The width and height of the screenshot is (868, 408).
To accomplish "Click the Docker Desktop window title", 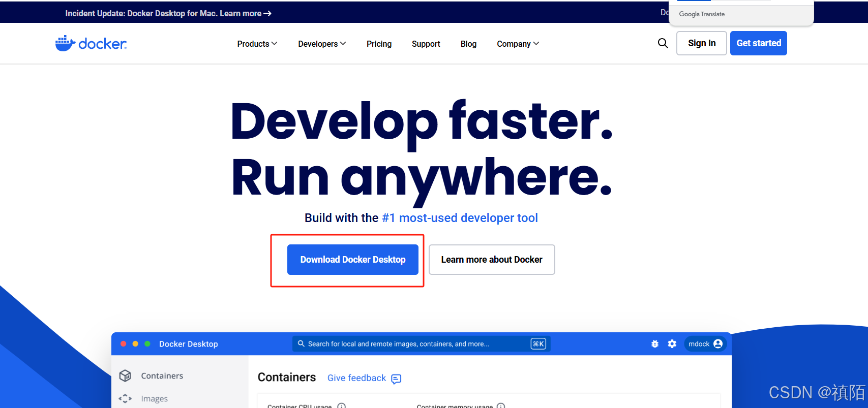I will coord(189,344).
